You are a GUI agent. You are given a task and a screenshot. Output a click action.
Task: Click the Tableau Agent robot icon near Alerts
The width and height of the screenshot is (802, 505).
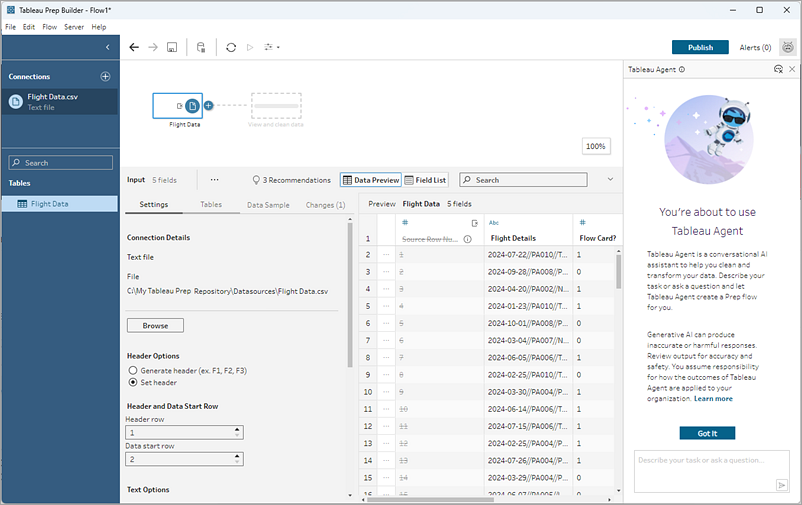788,47
